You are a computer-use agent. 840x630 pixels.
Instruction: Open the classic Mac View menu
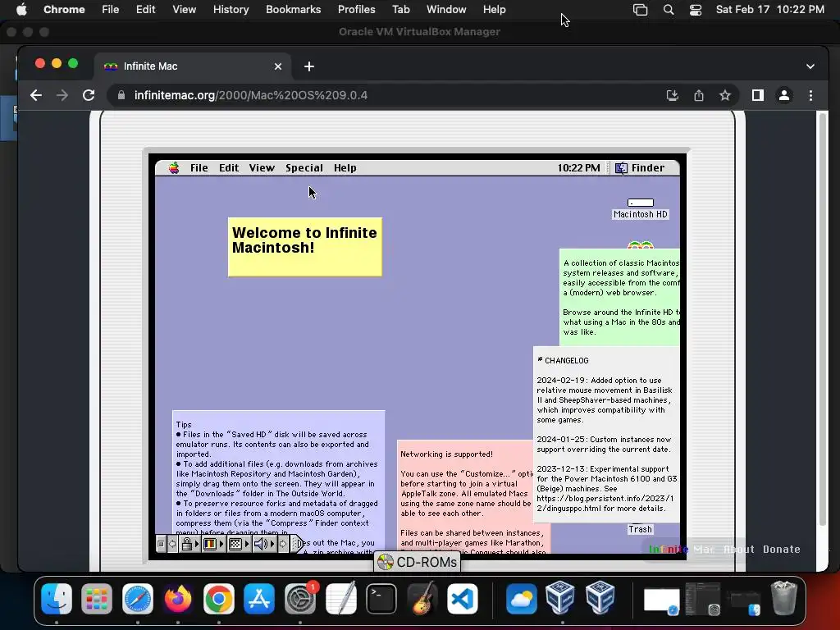pyautogui.click(x=262, y=167)
